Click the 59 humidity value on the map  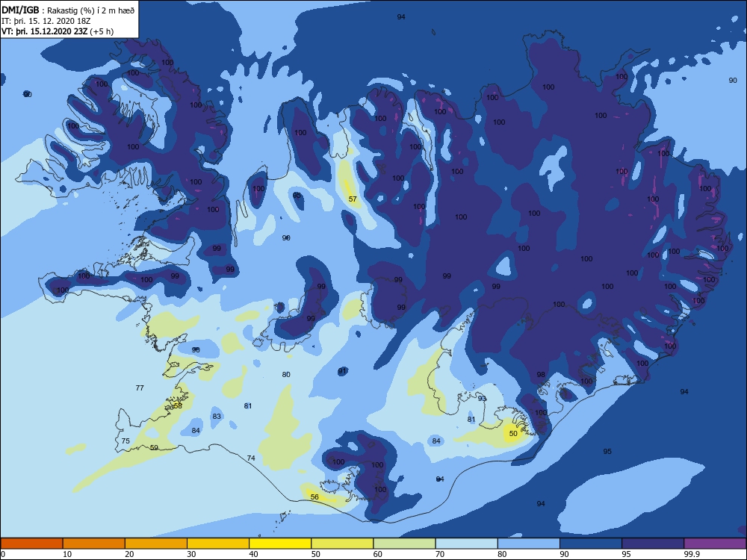154,447
